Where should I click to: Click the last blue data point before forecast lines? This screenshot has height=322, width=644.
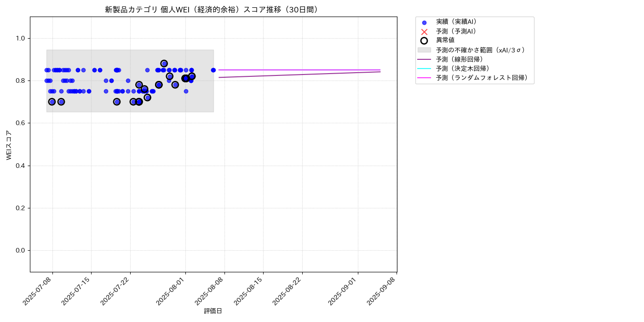coord(213,70)
